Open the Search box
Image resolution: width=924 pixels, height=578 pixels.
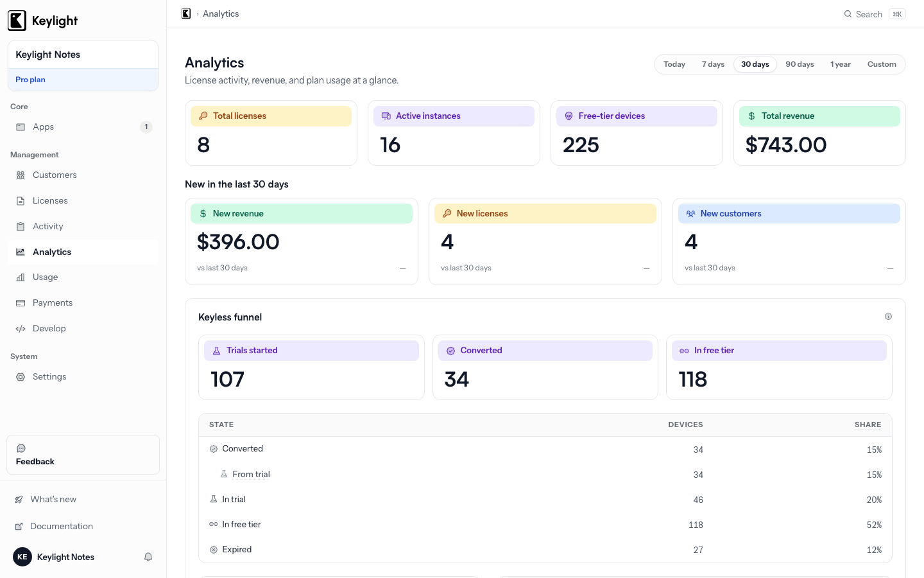point(875,14)
